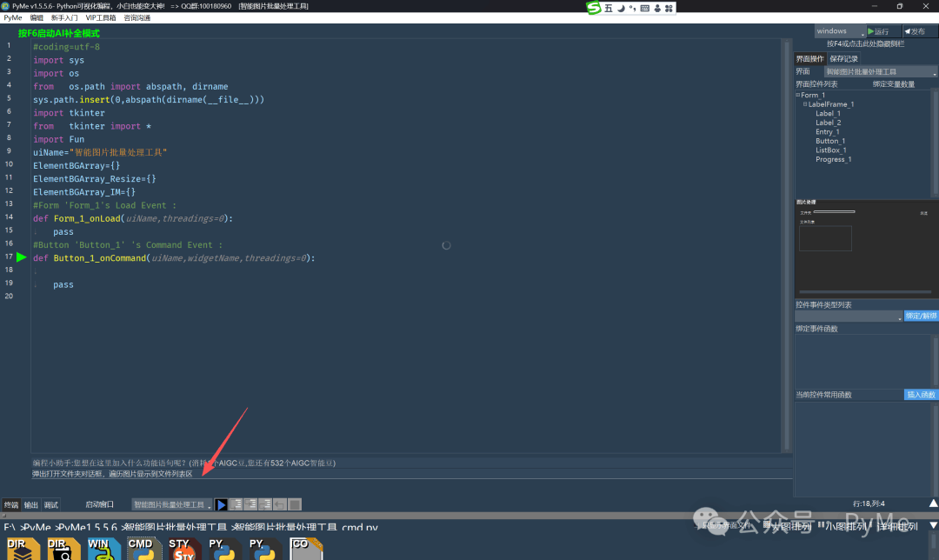Click the 运行 run button

coord(880,31)
